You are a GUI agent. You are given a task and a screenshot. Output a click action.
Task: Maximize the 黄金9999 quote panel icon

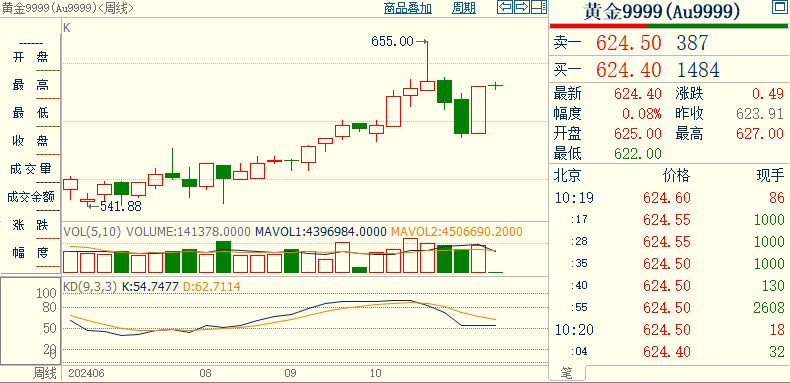(778, 7)
